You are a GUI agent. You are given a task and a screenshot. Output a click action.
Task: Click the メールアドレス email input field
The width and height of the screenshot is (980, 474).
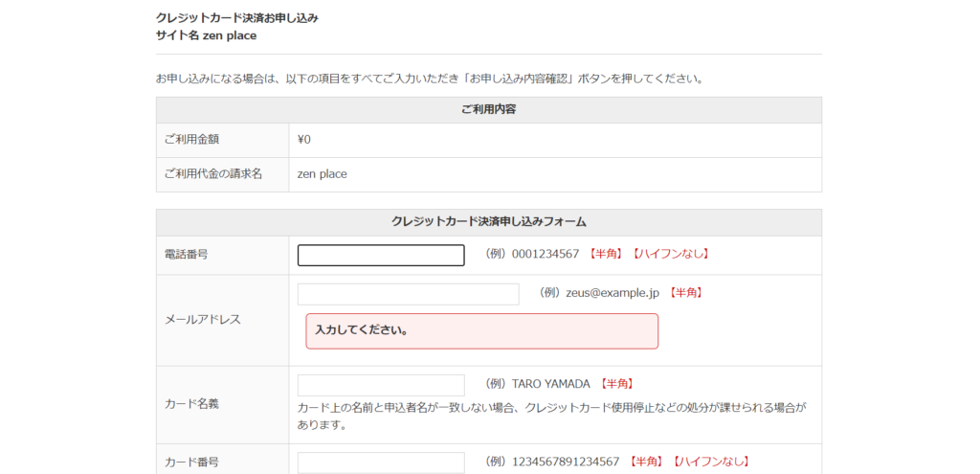click(x=408, y=294)
